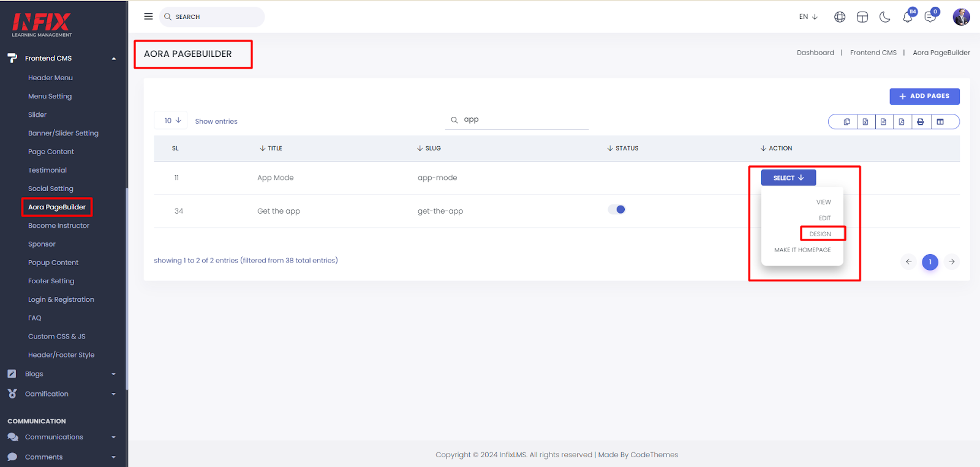Click the Communications chat bubbles icon
The height and width of the screenshot is (467, 980).
(x=12, y=437)
